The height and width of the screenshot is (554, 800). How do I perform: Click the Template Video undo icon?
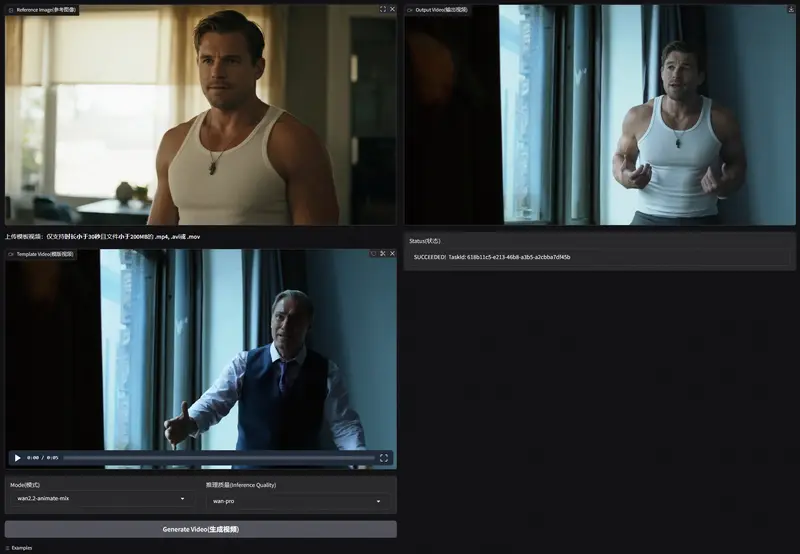tap(373, 254)
